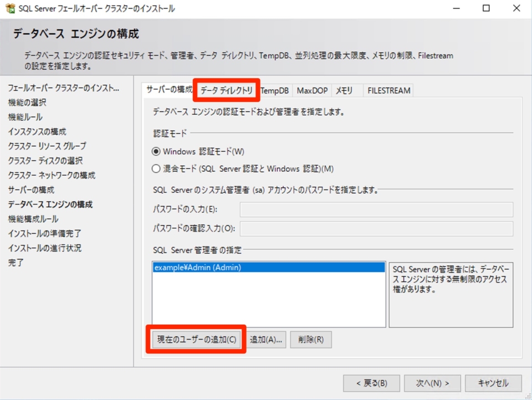Go back with 戻る(B) button
This screenshot has height=400, width=532.
click(371, 383)
